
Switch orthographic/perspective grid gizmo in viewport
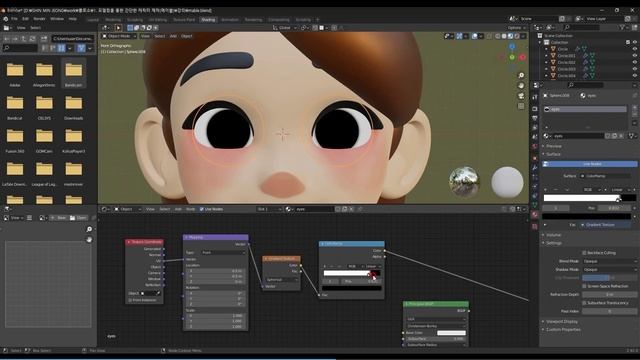pyautogui.click(x=521, y=106)
